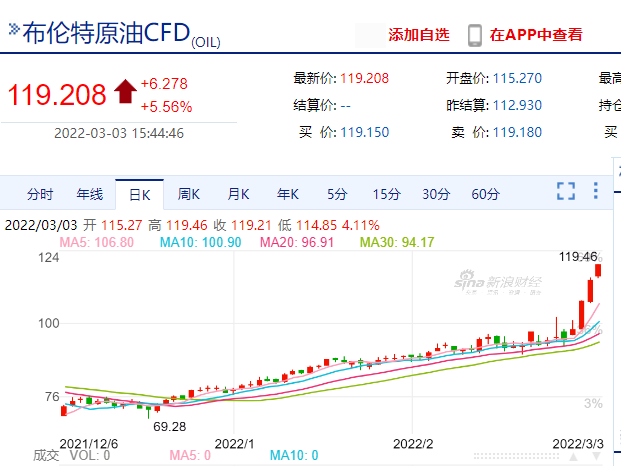Click the phone icon beside 在APP中查看
This screenshot has width=621, height=466.
point(474,35)
